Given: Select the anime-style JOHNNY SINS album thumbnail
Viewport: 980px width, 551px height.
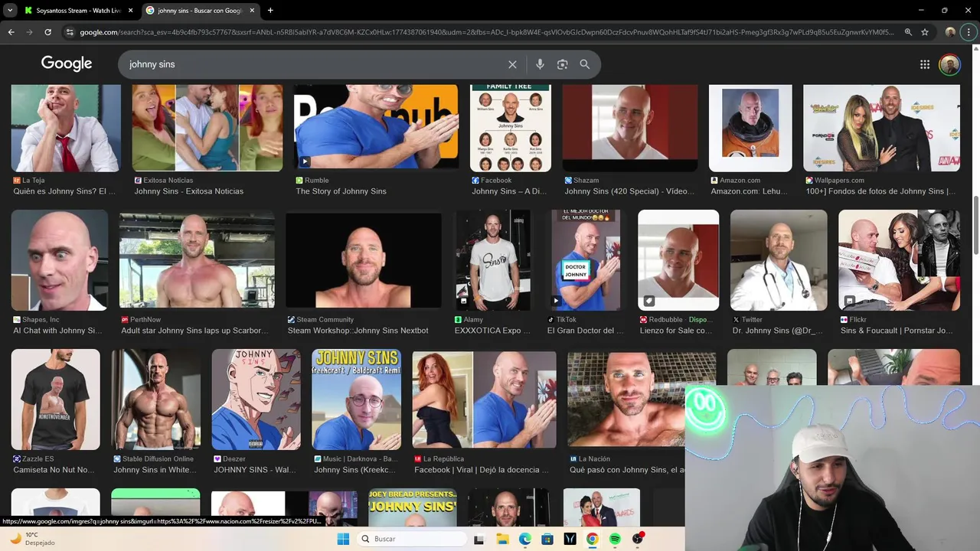Looking at the screenshot, I should [256, 399].
